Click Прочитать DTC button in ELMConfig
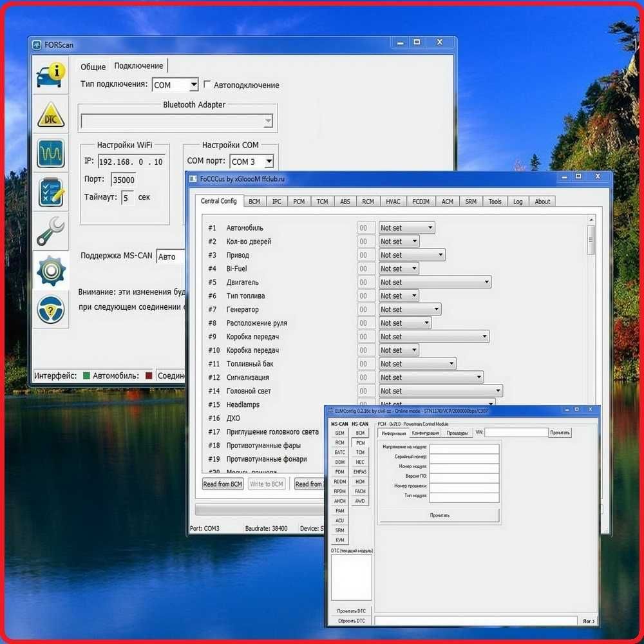Screen dimensions: 644x644 (351, 611)
